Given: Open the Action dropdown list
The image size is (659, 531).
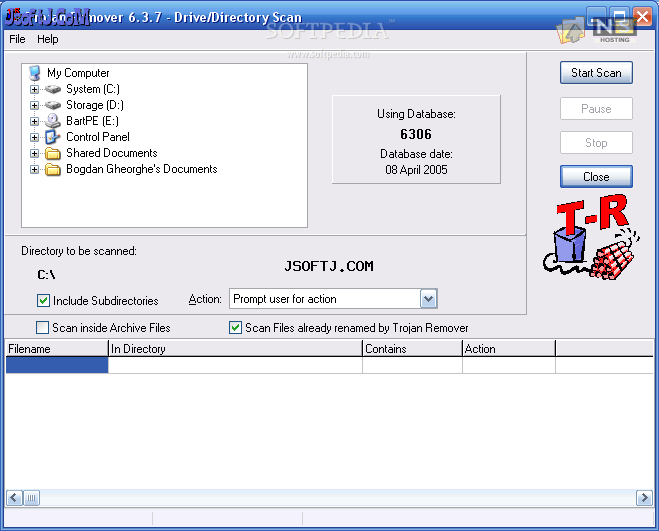Looking at the screenshot, I should coord(428,299).
